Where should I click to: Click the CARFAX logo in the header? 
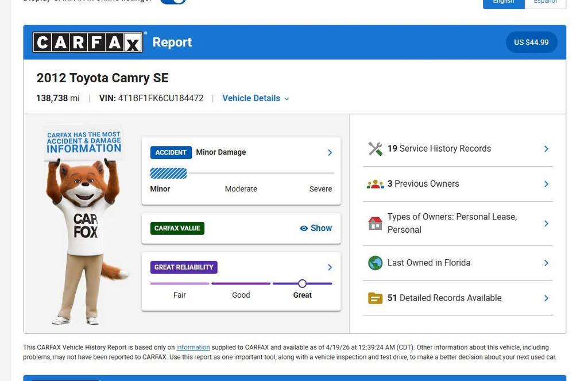[x=87, y=42]
